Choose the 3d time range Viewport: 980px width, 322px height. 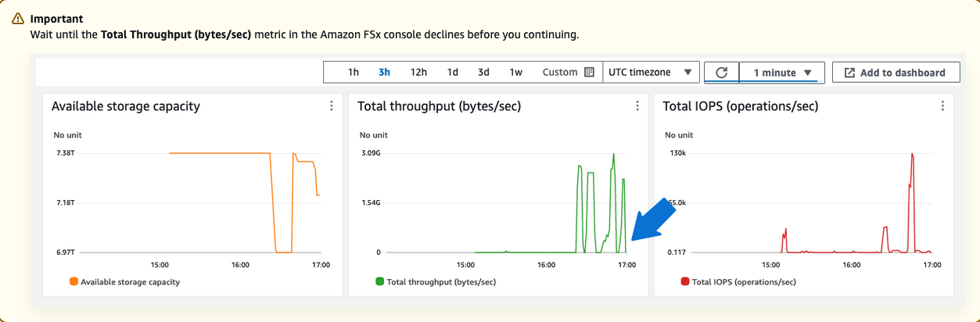point(484,73)
